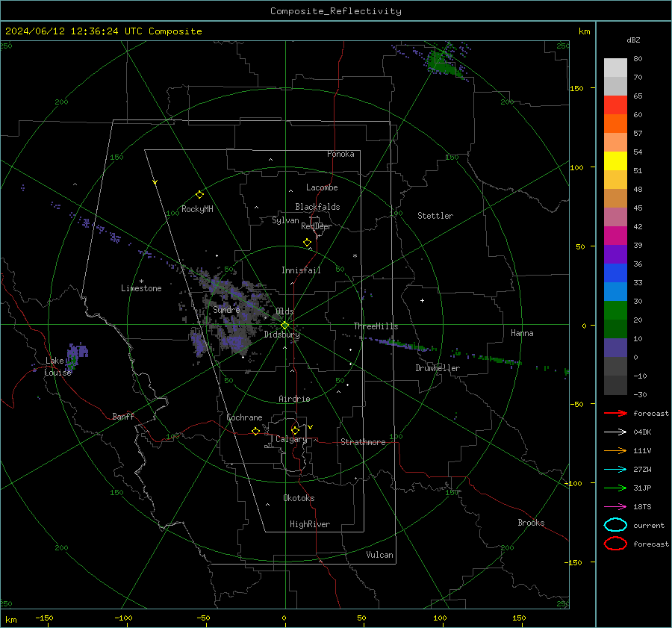Click the white 04DK arrow icon
The width and height of the screenshot is (672, 628).
pos(615,432)
